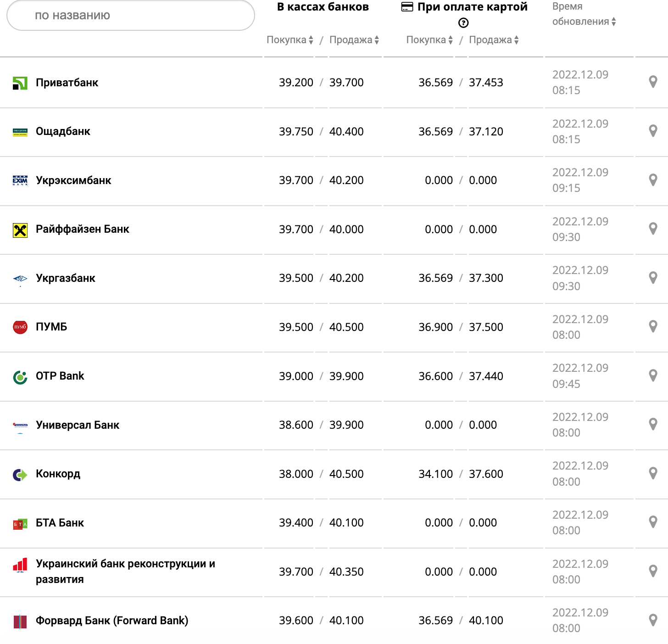The height and width of the screenshot is (644, 668).
Task: Click the card payment help question icon
Action: [x=463, y=23]
